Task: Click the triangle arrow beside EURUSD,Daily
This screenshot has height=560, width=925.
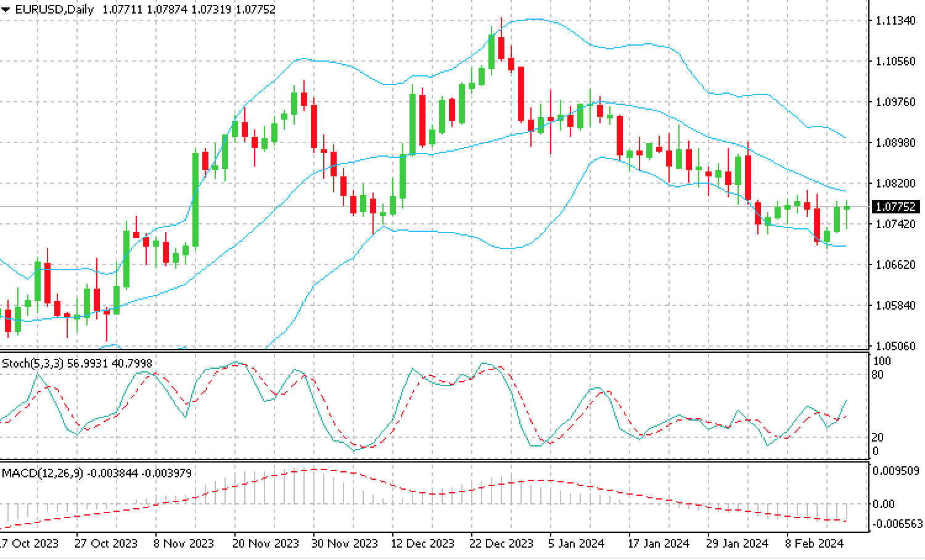Action: [x=6, y=10]
